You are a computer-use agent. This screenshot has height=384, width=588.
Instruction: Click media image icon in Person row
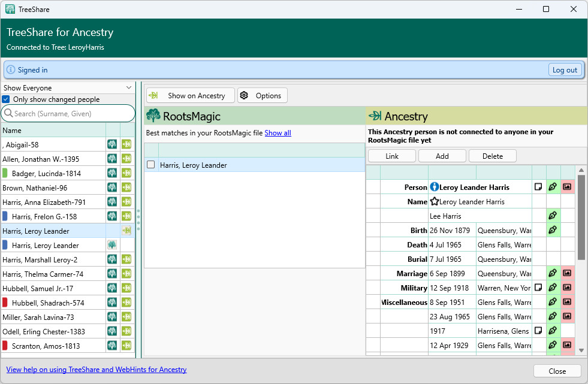567,186
